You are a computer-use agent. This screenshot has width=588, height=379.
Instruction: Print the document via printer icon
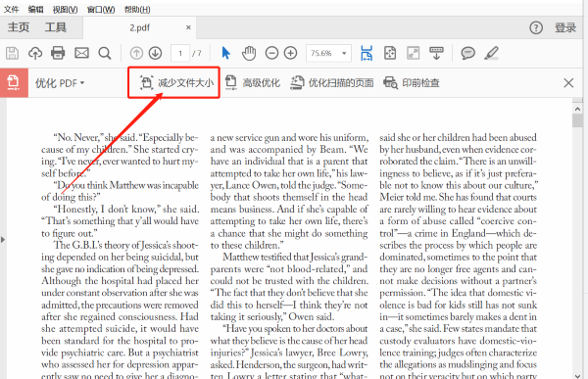click(x=58, y=53)
